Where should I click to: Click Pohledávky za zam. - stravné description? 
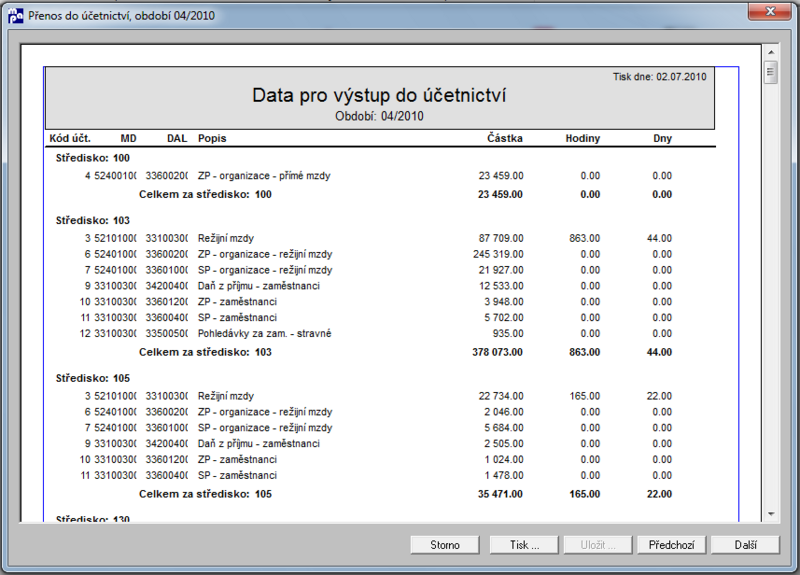coord(264,333)
